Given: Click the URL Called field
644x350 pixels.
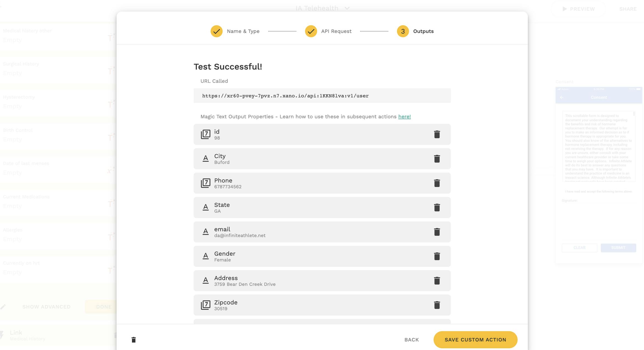Looking at the screenshot, I should [x=322, y=96].
